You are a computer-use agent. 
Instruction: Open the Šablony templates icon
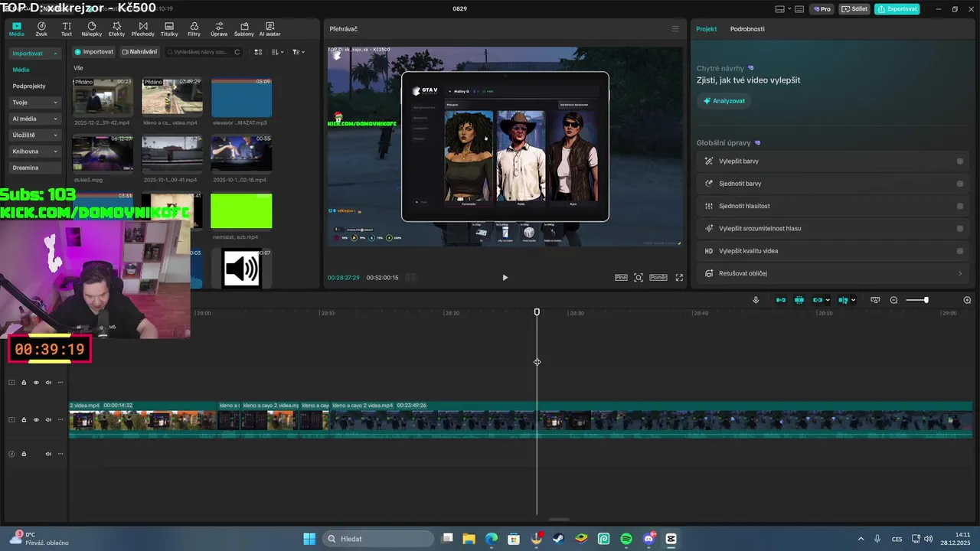[x=244, y=29]
